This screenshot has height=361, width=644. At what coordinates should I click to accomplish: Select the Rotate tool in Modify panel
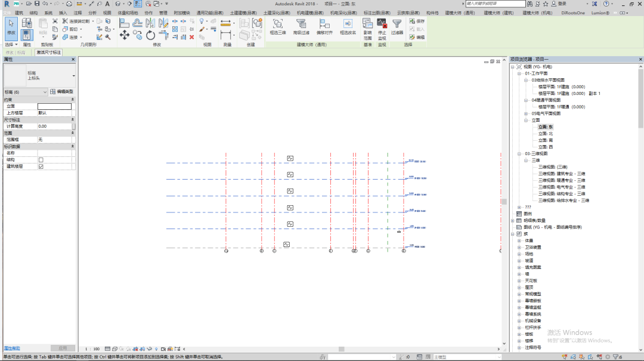tap(150, 35)
